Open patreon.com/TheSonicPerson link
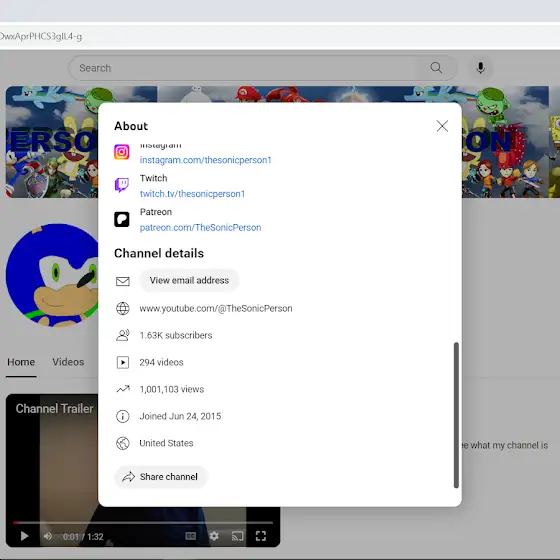 pyautogui.click(x=200, y=228)
